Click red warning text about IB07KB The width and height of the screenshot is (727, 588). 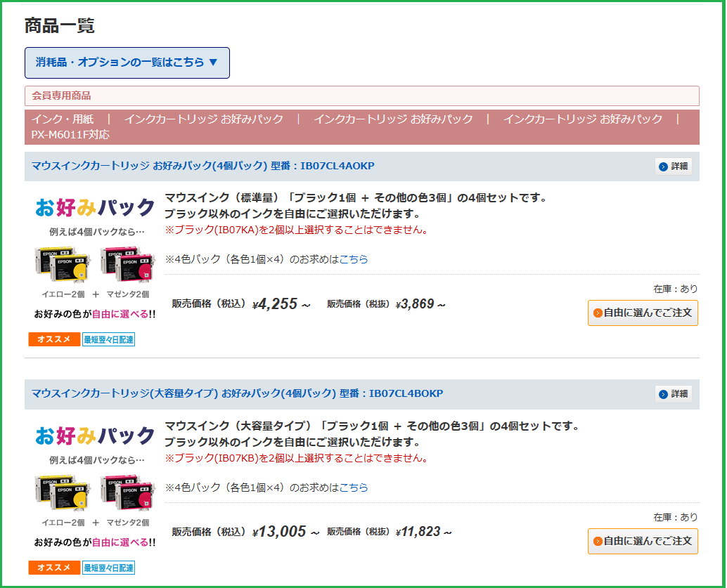(x=297, y=458)
